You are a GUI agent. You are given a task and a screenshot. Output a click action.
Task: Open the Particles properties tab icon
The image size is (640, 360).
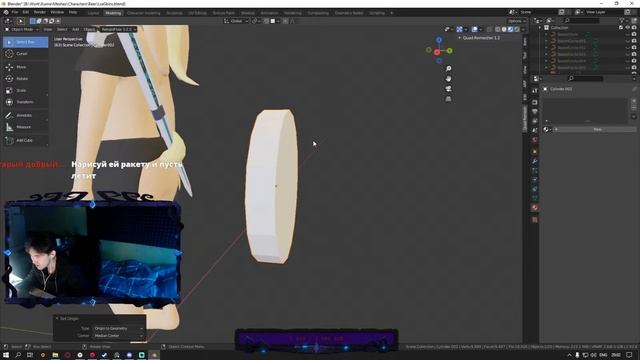pos(535,171)
